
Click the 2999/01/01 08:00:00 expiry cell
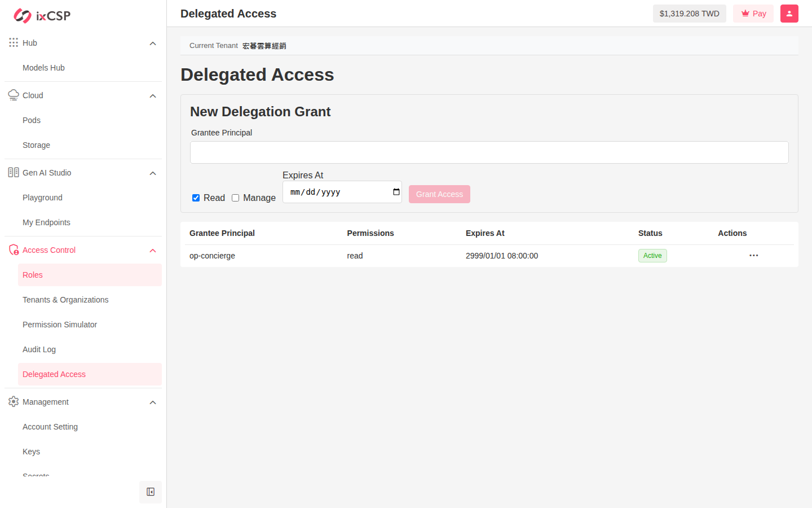[x=502, y=256]
